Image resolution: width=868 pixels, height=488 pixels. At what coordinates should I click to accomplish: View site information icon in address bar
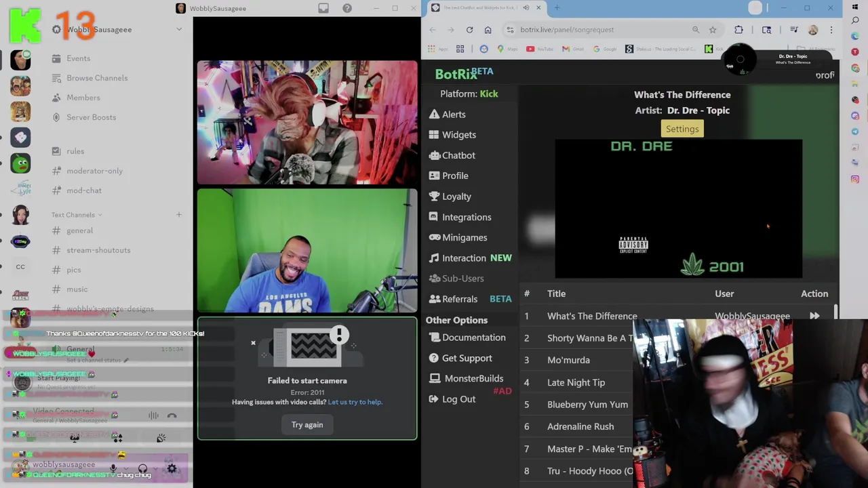[x=509, y=30]
